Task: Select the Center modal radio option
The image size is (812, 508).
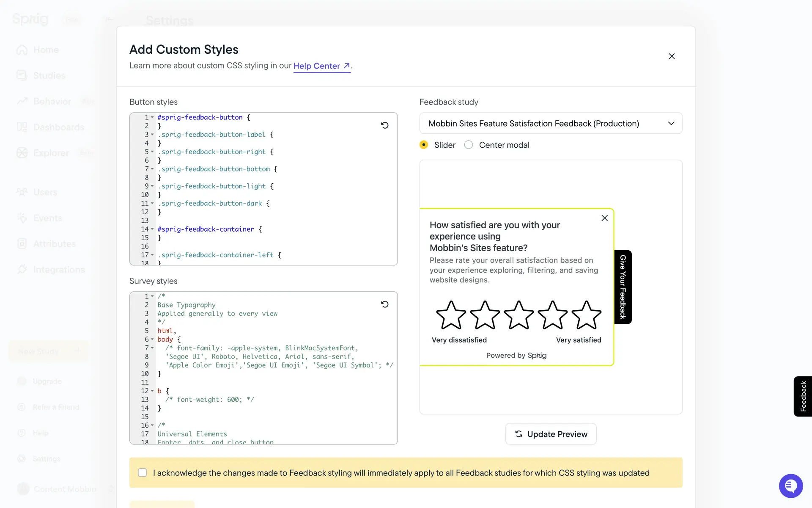Action: pyautogui.click(x=469, y=145)
